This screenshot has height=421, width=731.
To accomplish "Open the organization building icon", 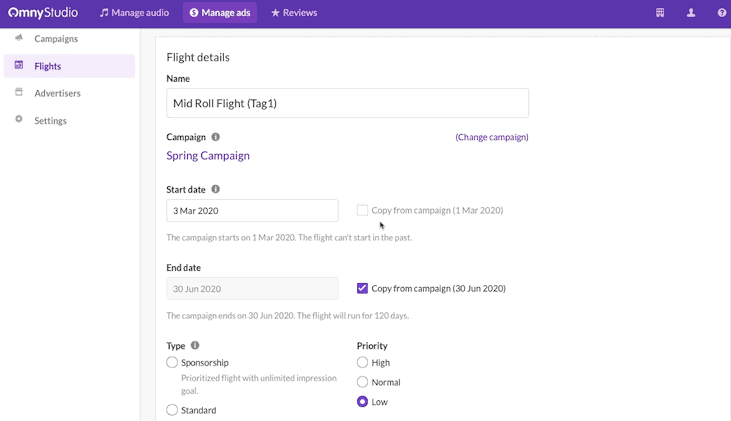I will click(x=660, y=13).
